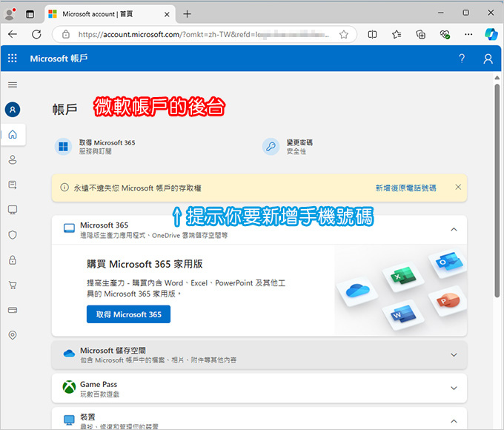Select the Microsoft account browser tab
Screen dimensions: 504x430
[110, 14]
